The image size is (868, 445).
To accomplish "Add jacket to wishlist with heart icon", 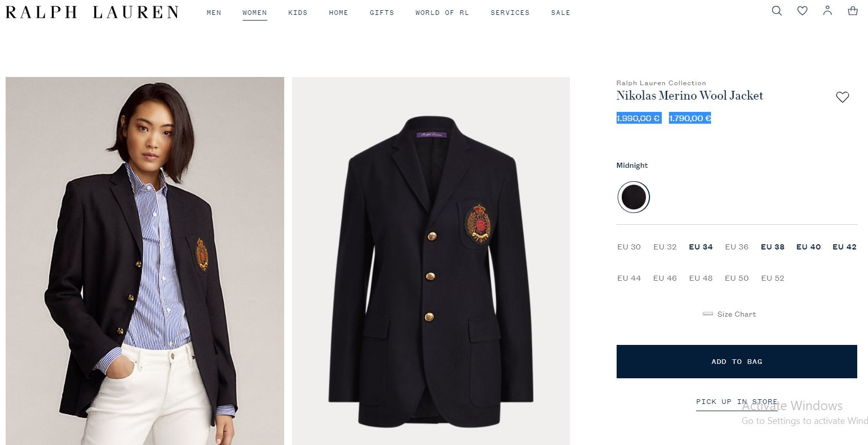I will (x=842, y=97).
